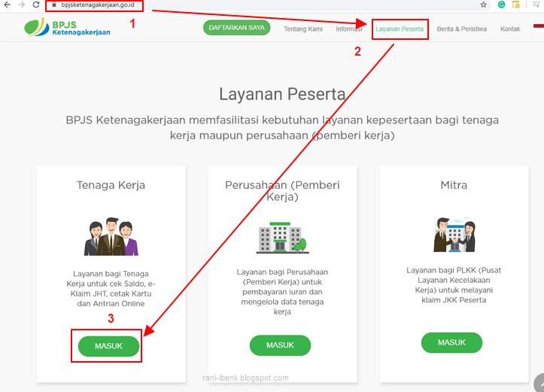Viewport: 544px width, 392px height.
Task: Click MASUK under Mitra
Action: pyautogui.click(x=451, y=343)
